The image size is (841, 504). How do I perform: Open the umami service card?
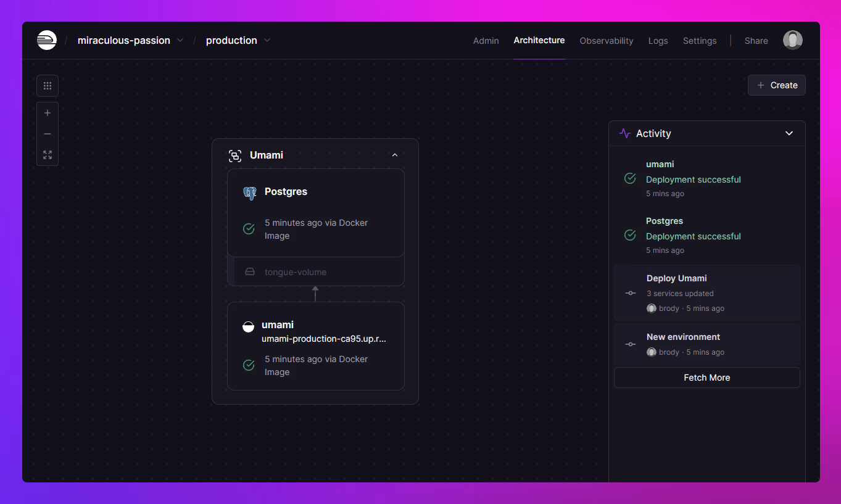click(316, 346)
